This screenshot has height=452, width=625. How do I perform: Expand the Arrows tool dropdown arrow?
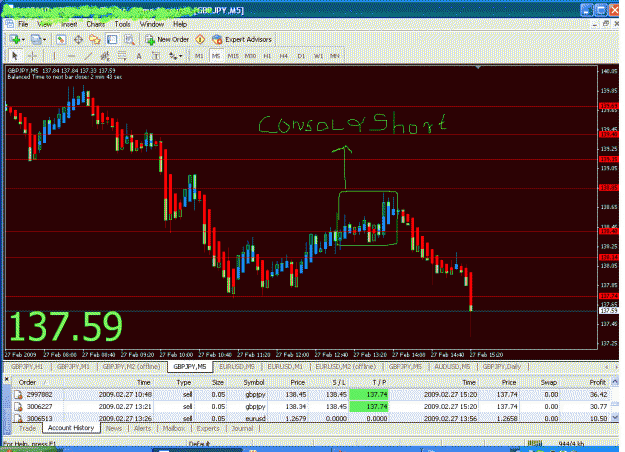[x=181, y=56]
